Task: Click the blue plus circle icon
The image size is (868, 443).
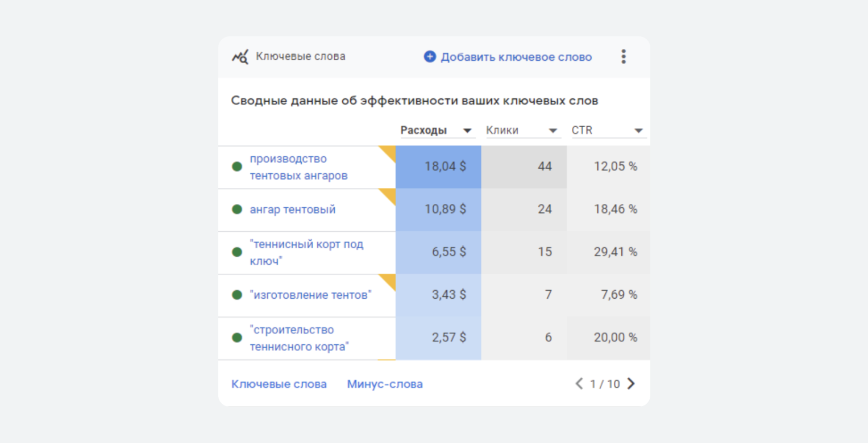Action: pos(430,57)
